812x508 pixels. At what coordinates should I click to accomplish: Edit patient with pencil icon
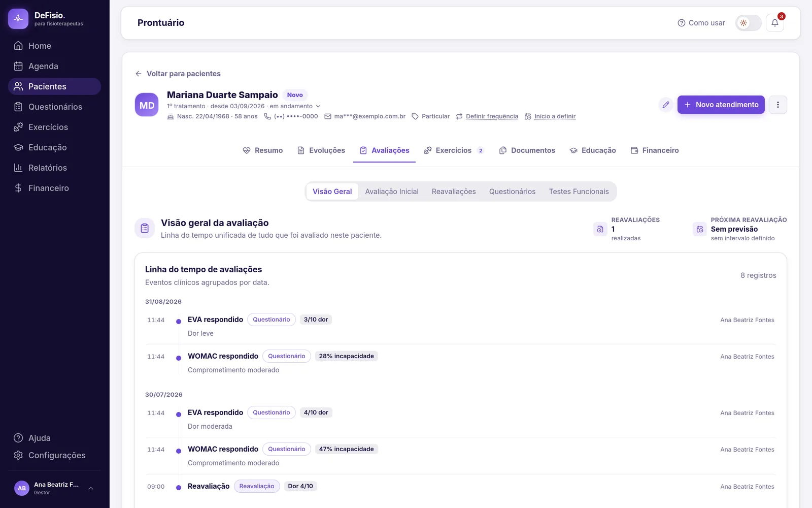click(x=666, y=105)
